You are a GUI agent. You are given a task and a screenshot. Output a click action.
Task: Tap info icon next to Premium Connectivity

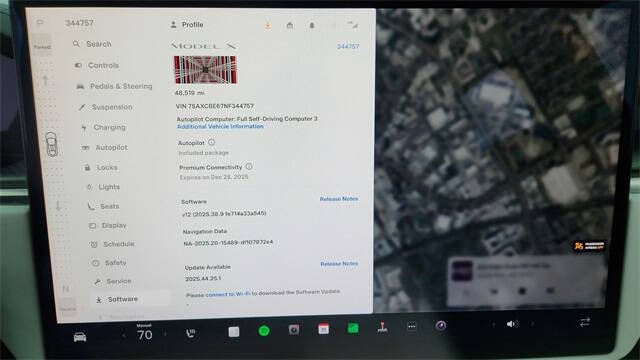(249, 167)
